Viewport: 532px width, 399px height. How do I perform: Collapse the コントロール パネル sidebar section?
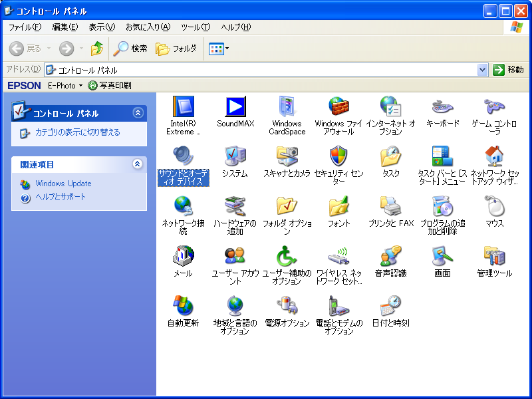coord(138,113)
